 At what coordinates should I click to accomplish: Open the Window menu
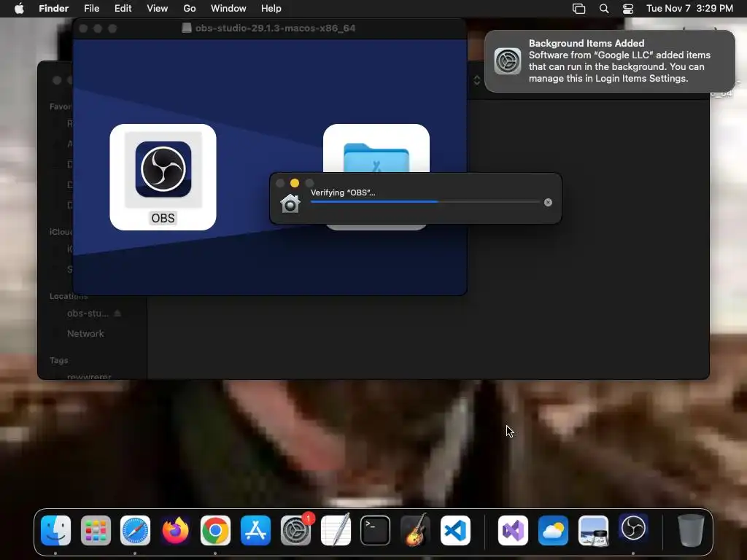coord(228,9)
